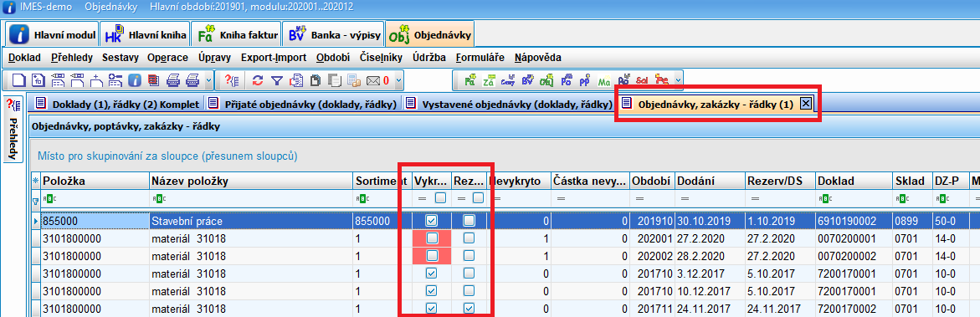Click the new blank document icon

(x=19, y=80)
